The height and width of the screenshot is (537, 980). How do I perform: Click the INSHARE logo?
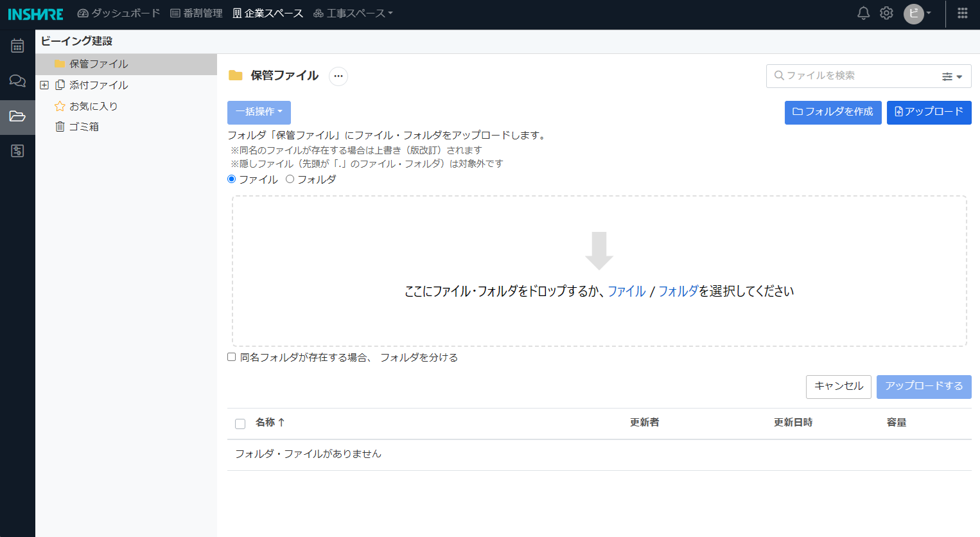36,14
